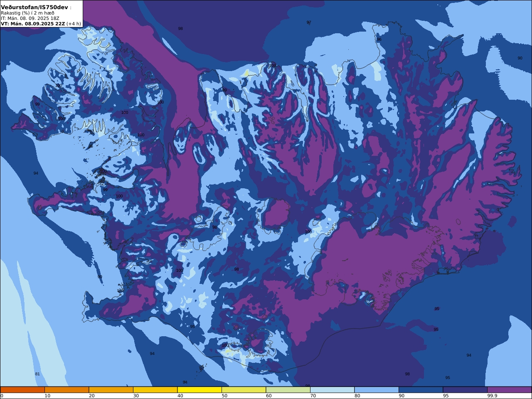Click the amber 20–30 legend swatch
Image resolution: width=532 pixels, height=399 pixels.
pos(111,390)
